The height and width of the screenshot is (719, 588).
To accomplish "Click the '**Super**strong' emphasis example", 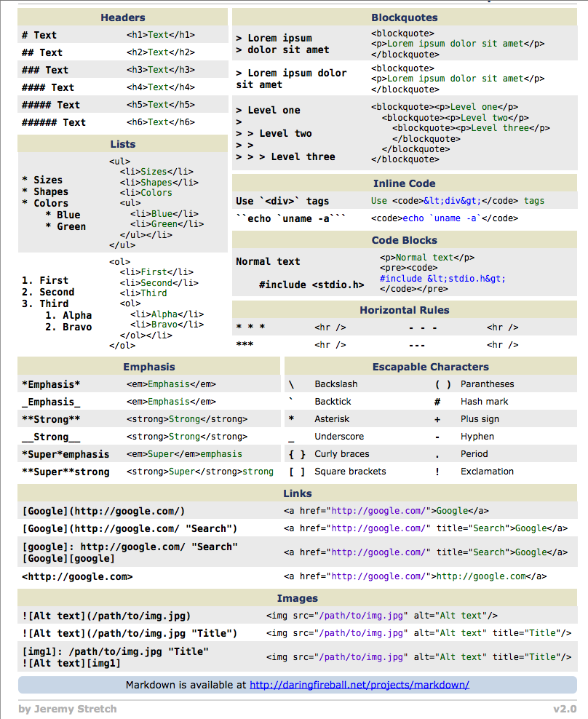I will click(x=65, y=472).
